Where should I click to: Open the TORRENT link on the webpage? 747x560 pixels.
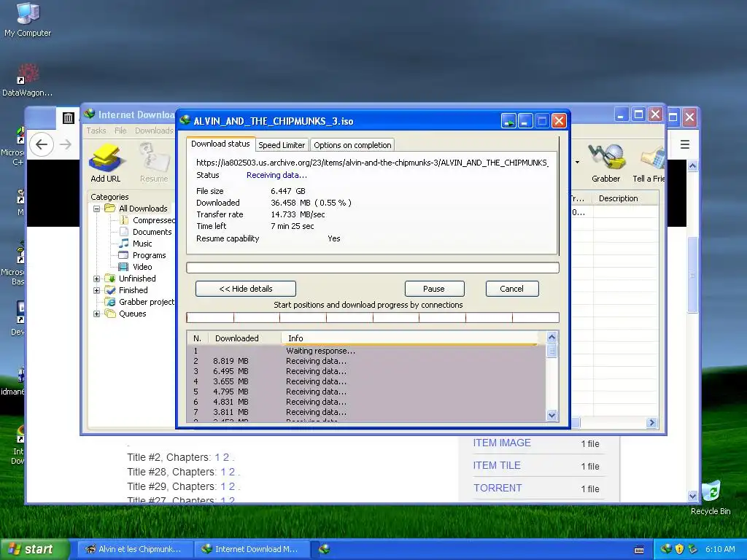click(498, 488)
